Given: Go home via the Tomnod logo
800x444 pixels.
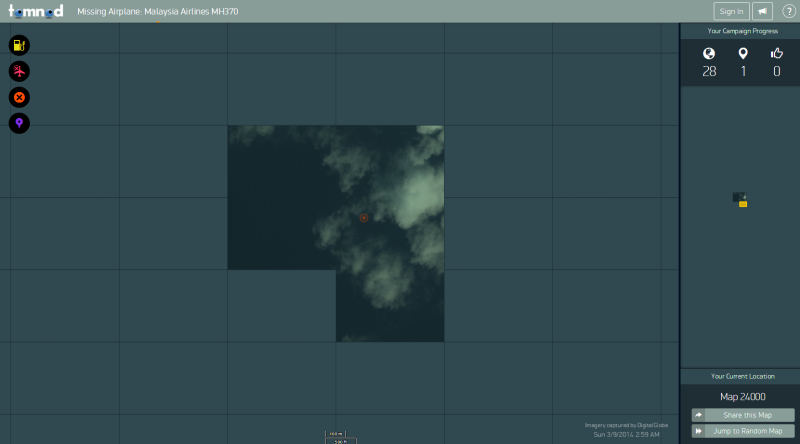Looking at the screenshot, I should point(36,11).
